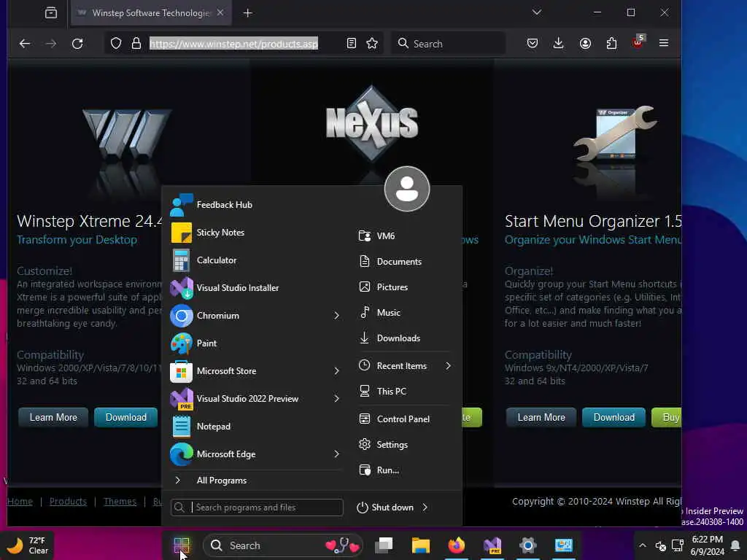This screenshot has width=747, height=560.
Task: Click the user account avatar
Action: pos(407,189)
